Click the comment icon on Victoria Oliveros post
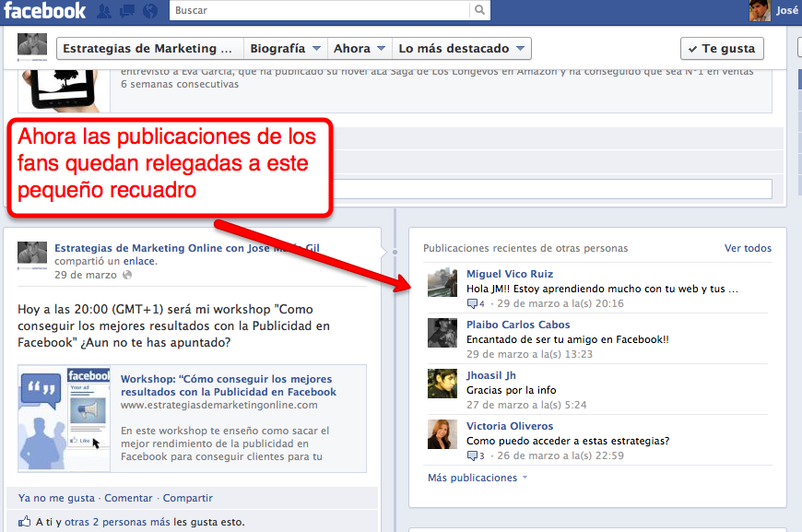 472,455
